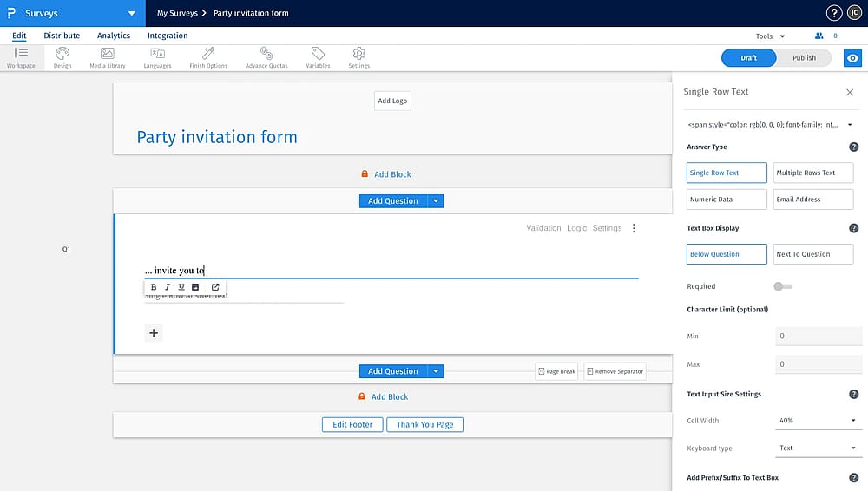
Task: Select Below Question display option
Action: click(727, 254)
